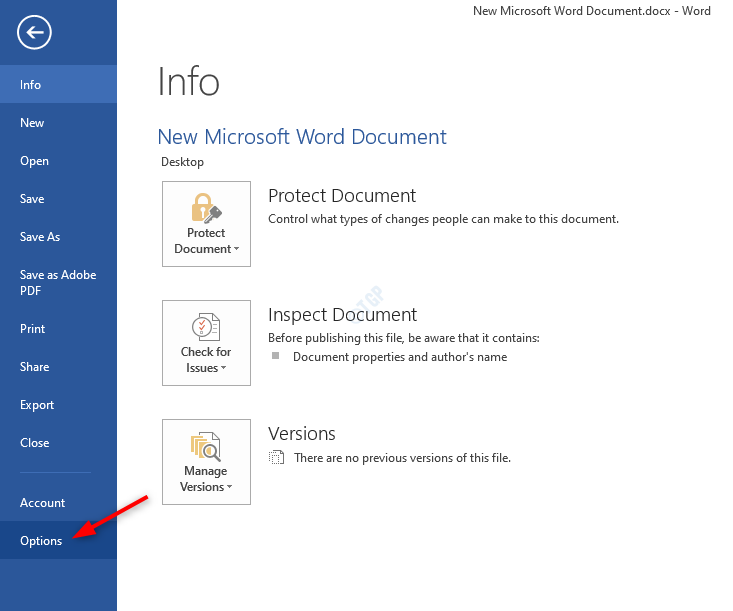Click 'Document properties and author's name' text
The width and height of the screenshot is (733, 611).
tap(400, 357)
